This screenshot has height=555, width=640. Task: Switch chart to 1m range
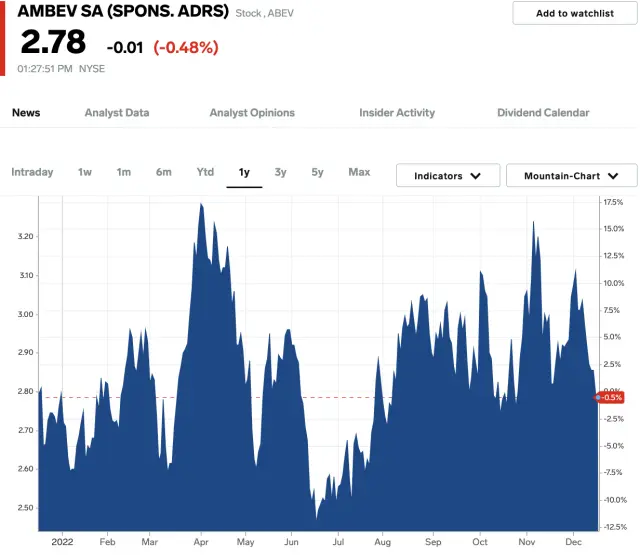123,172
